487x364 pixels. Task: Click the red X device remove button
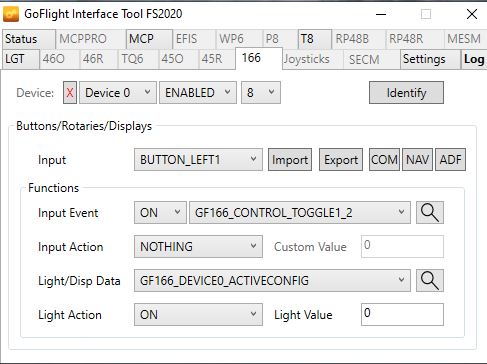point(70,93)
